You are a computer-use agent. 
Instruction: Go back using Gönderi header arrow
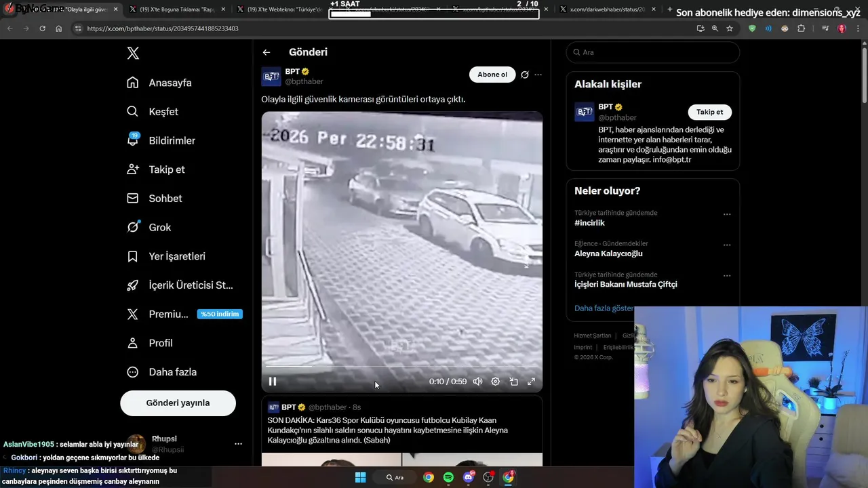pos(267,52)
